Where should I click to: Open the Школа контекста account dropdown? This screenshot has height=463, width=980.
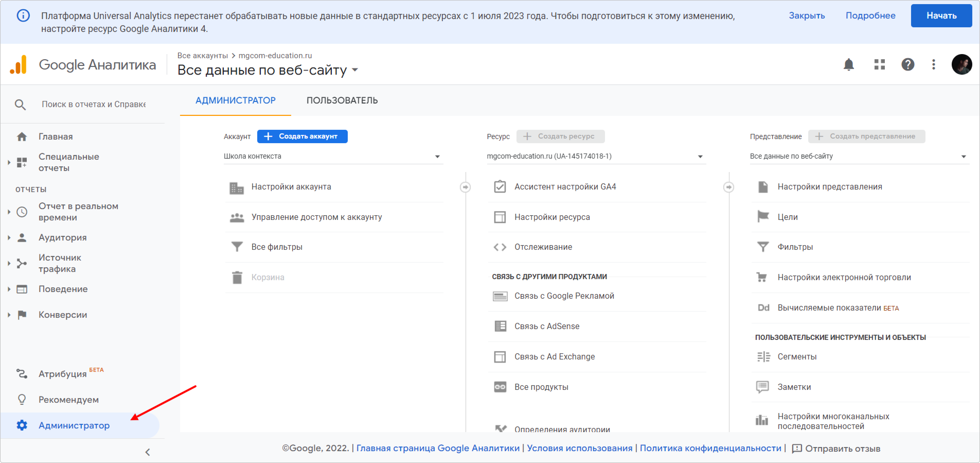[x=333, y=157]
